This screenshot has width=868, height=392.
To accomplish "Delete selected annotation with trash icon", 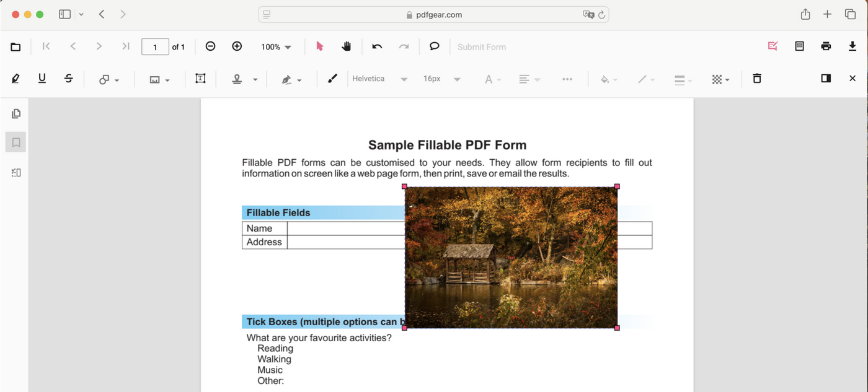I will 757,79.
